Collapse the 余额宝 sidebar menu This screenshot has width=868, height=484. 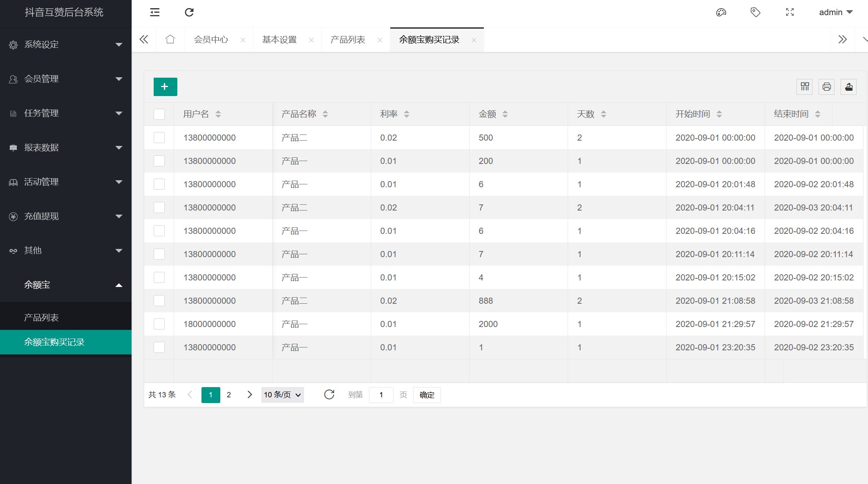tap(66, 285)
